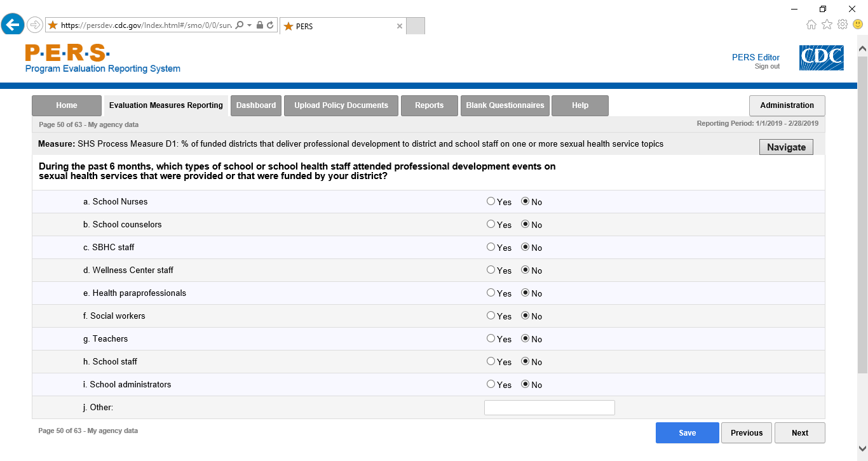868x461 pixels.
Task: Click the search magnifier in address bar
Action: [240, 25]
